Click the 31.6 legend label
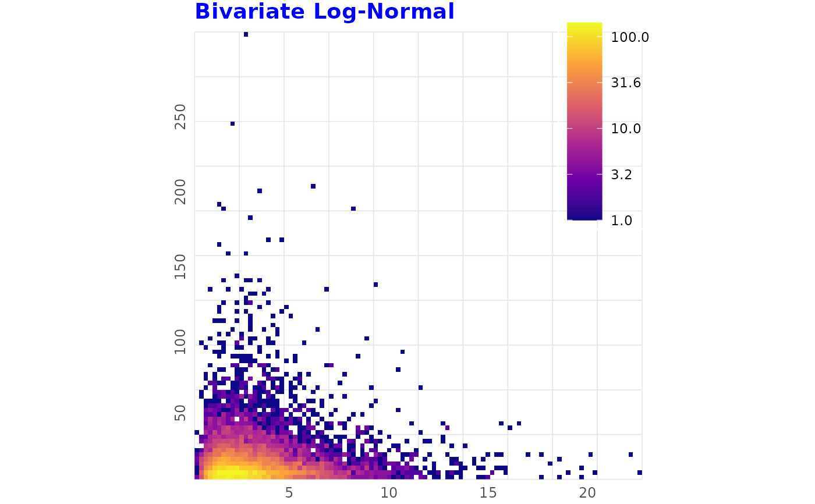This screenshot has height=504, width=815. pos(626,83)
